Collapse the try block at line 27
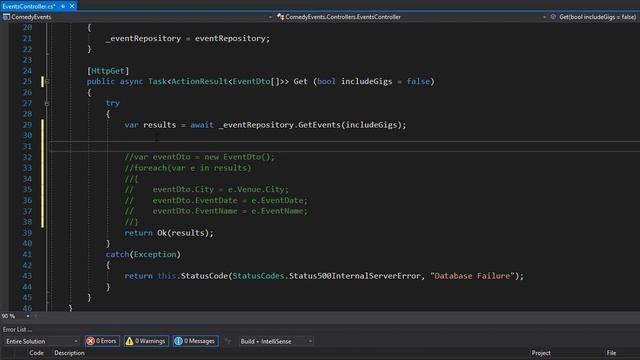Image resolution: width=640 pixels, height=360 pixels. coord(47,104)
